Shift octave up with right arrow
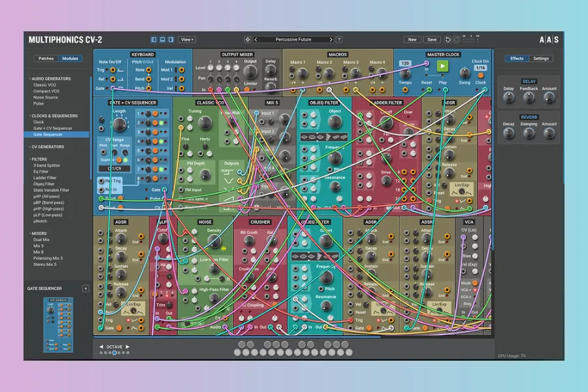 pyautogui.click(x=128, y=347)
